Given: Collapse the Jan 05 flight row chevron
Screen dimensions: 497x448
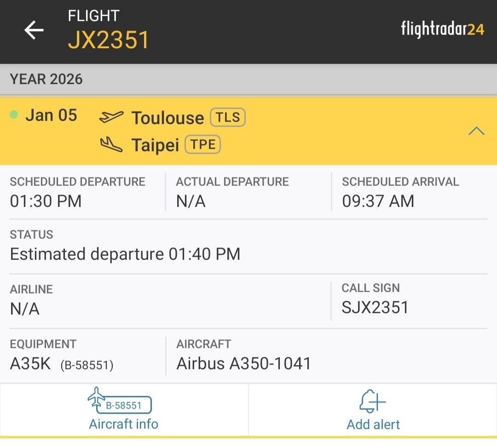Looking at the screenshot, I should pos(476,131).
